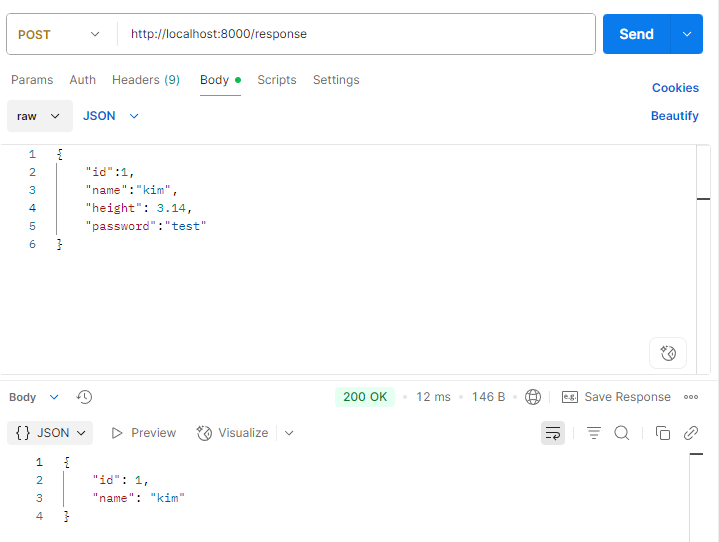Click the Visualize label
Image resolution: width=719 pixels, height=542 pixels.
tap(243, 433)
